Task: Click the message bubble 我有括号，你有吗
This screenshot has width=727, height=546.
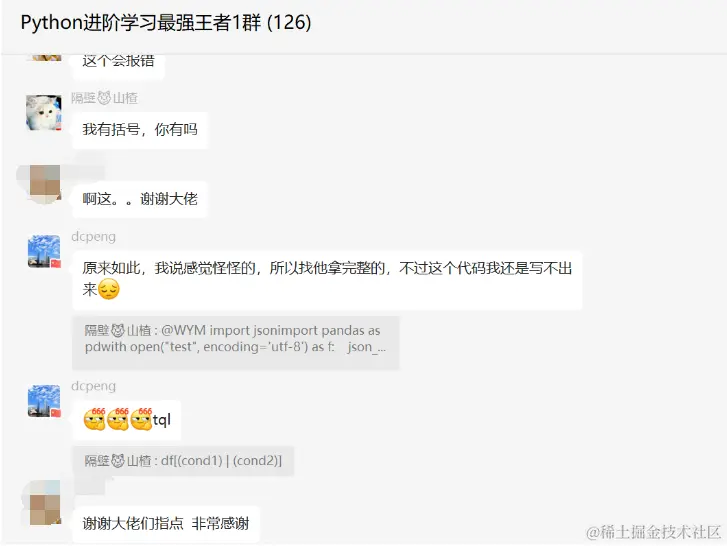Action: click(140, 130)
